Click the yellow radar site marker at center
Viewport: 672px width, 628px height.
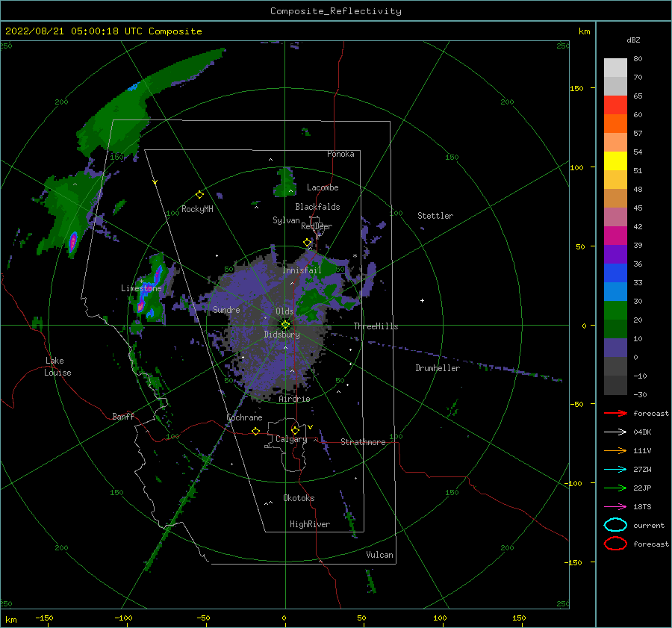click(x=285, y=325)
